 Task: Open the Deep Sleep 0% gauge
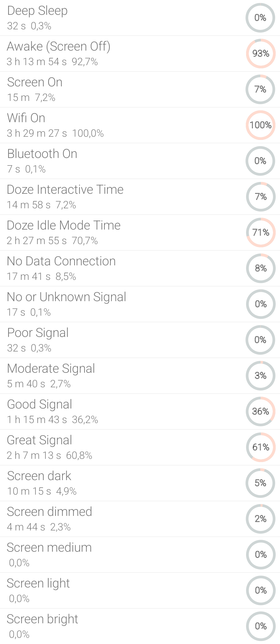[x=260, y=18]
